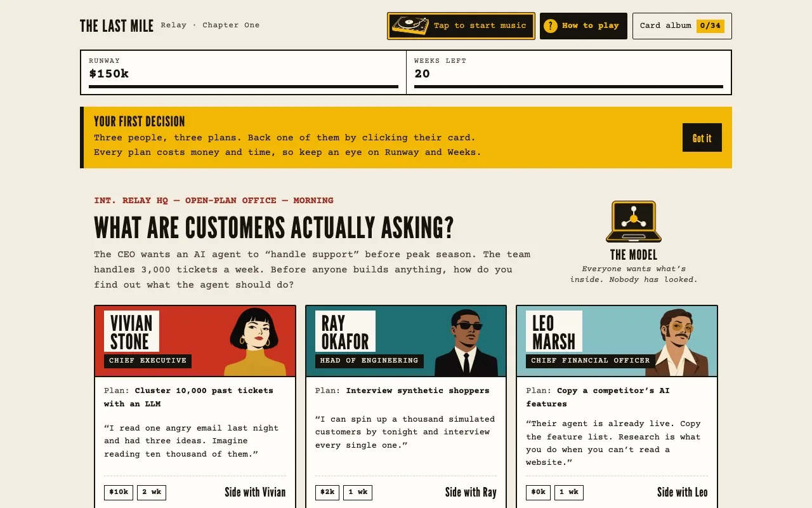Image resolution: width=812 pixels, height=508 pixels.
Task: Click The Last Mile game title
Action: click(x=117, y=26)
